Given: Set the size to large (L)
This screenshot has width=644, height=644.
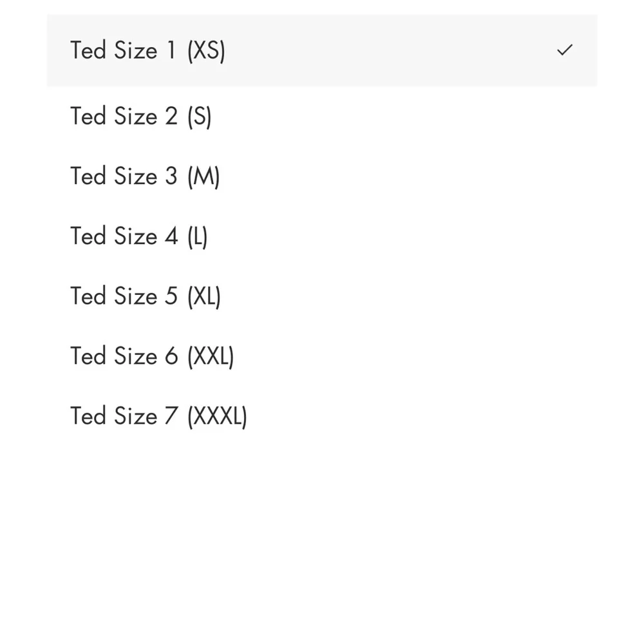Looking at the screenshot, I should click(322, 236).
